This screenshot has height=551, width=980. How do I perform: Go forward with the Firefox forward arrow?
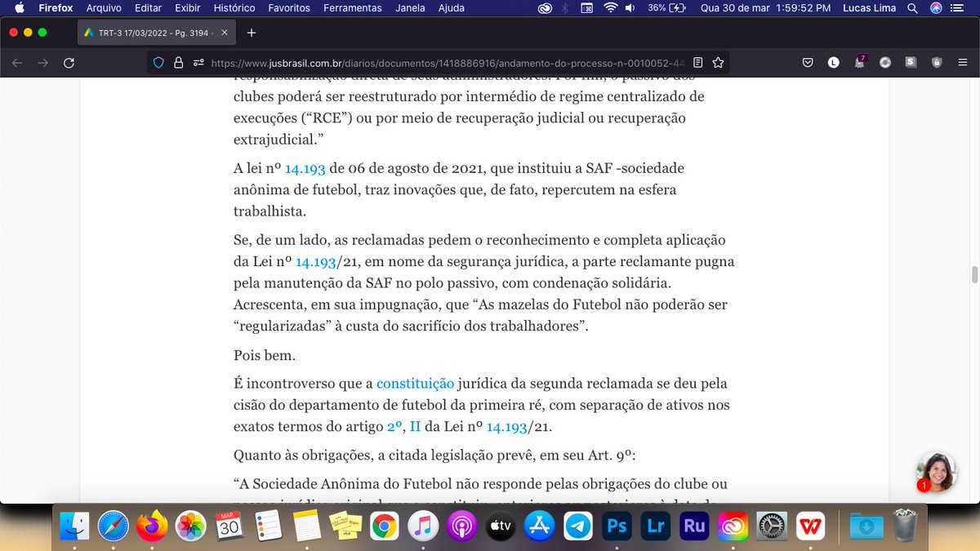42,63
